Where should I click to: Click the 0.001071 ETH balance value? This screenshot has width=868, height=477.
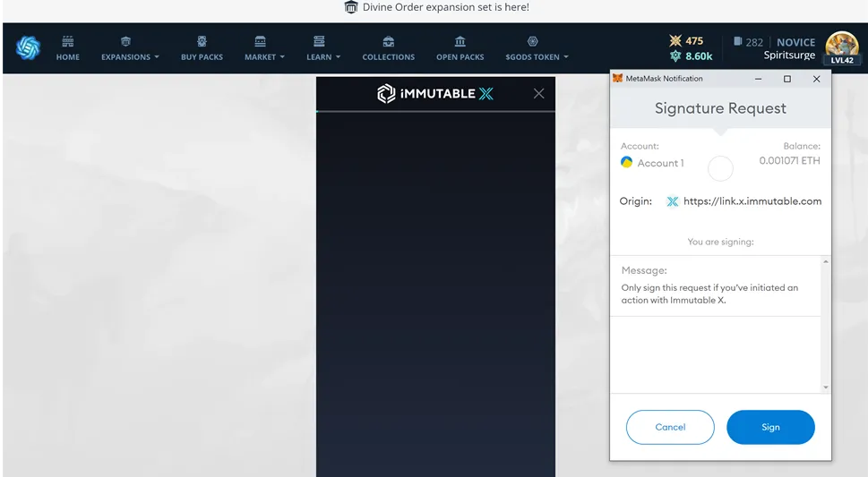(x=789, y=160)
